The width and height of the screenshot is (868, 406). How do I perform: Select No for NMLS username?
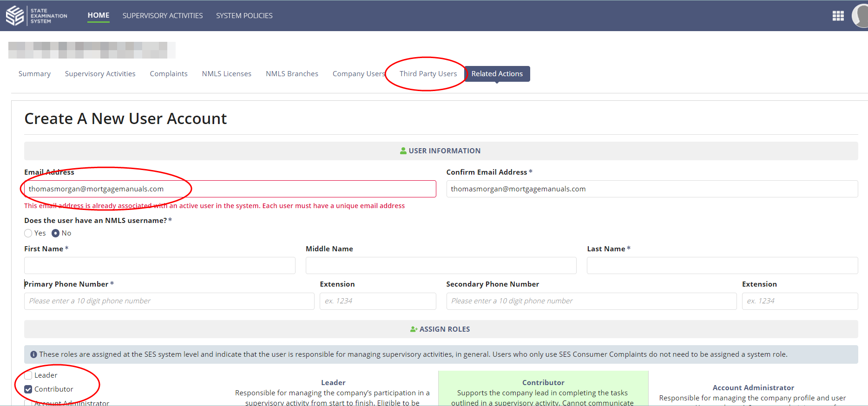click(56, 233)
